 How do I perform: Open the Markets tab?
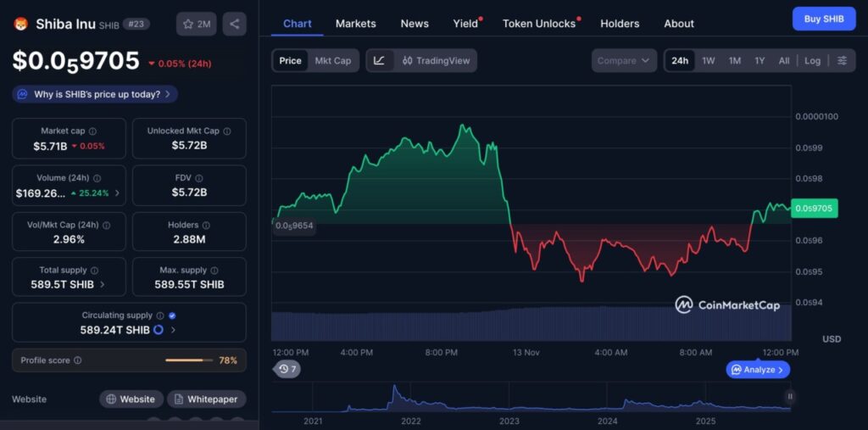355,24
